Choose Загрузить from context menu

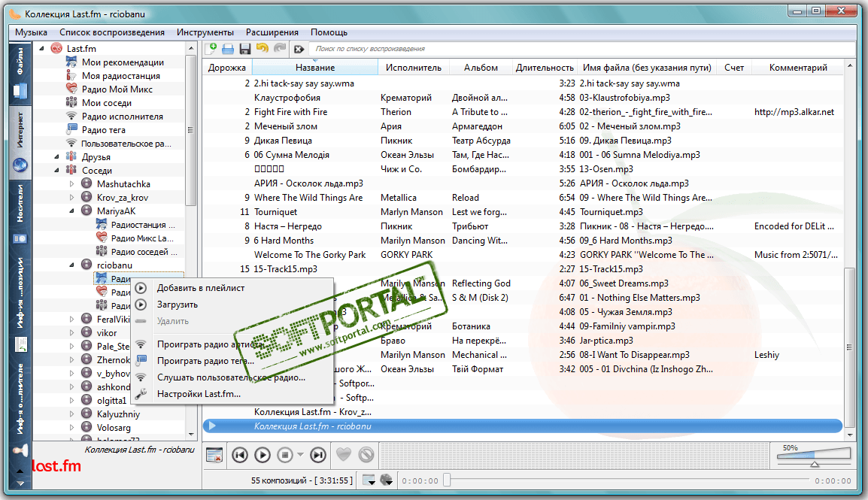point(232,305)
